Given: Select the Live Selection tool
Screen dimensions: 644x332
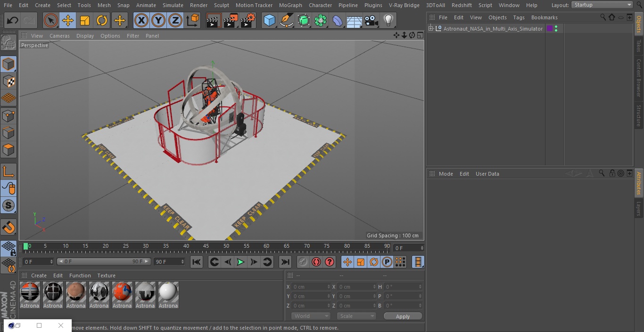Looking at the screenshot, I should pyautogui.click(x=50, y=20).
